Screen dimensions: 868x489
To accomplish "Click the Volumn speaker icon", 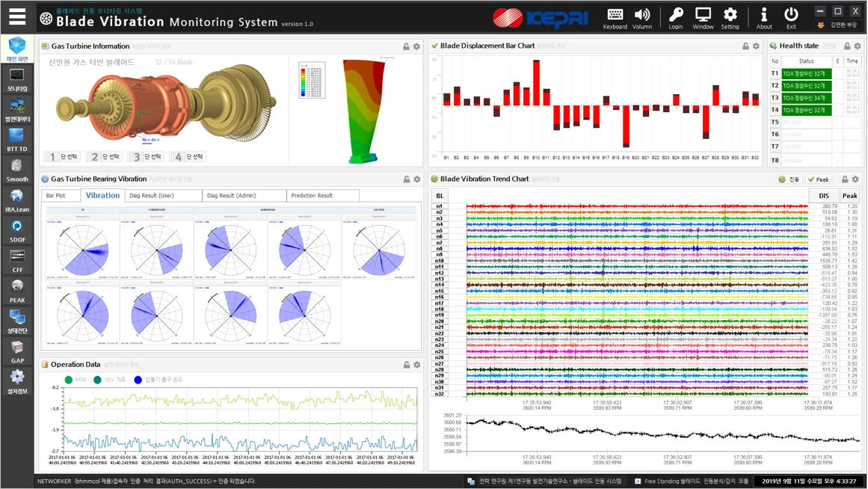I will coord(642,18).
